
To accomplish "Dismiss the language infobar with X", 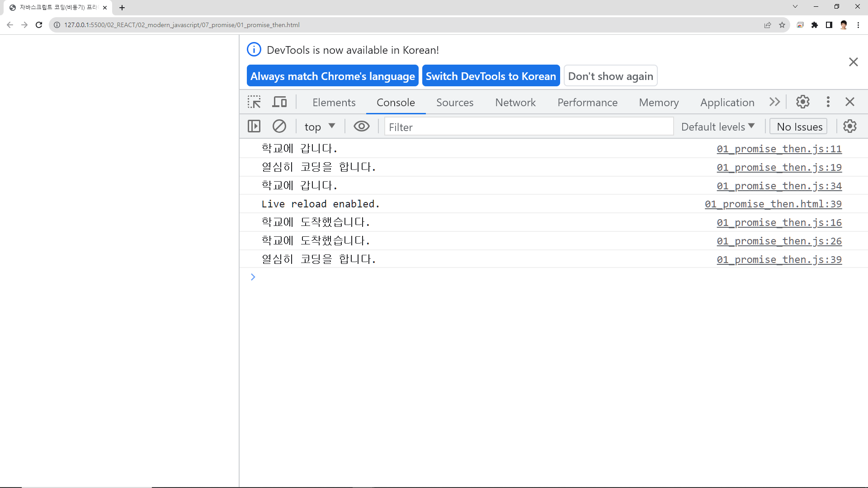I will click(x=853, y=62).
